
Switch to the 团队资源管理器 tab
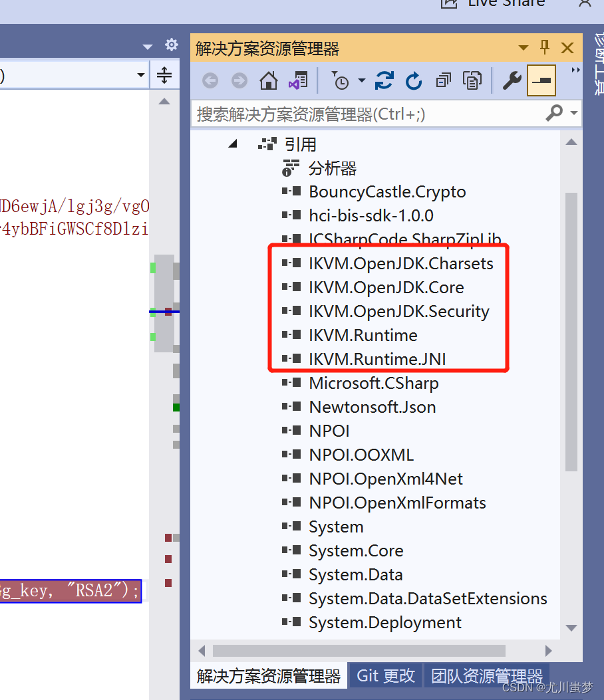(x=486, y=676)
